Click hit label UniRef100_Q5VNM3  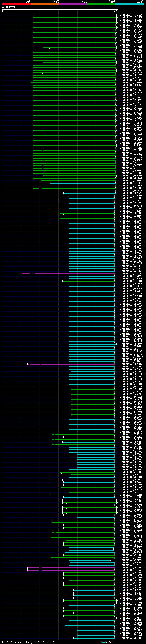[x=131, y=638]
